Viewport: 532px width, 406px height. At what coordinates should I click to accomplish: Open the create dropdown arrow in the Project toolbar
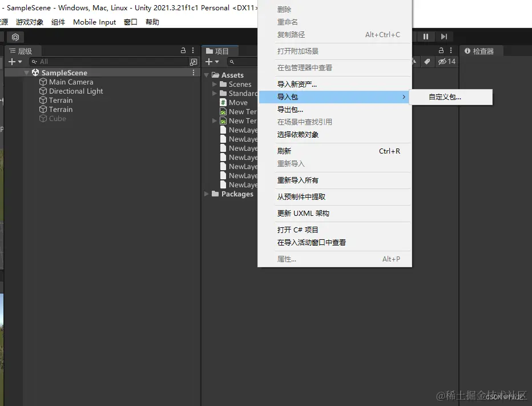[217, 62]
